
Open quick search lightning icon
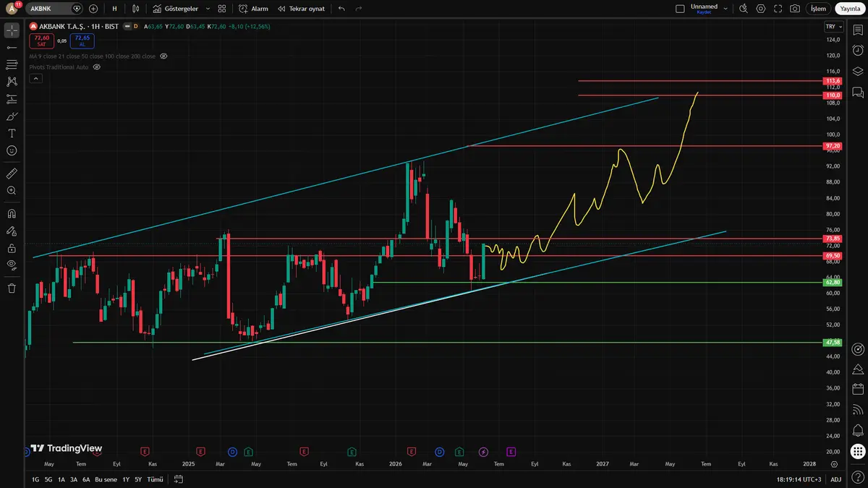pyautogui.click(x=743, y=9)
